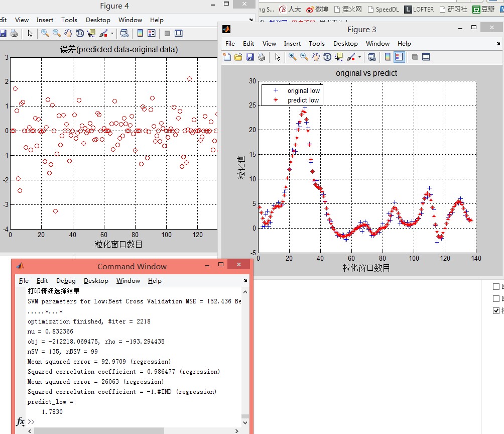Uncheck the ticked checkbox at the right edge
Viewport: 504px width, 434px height.
(496, 310)
